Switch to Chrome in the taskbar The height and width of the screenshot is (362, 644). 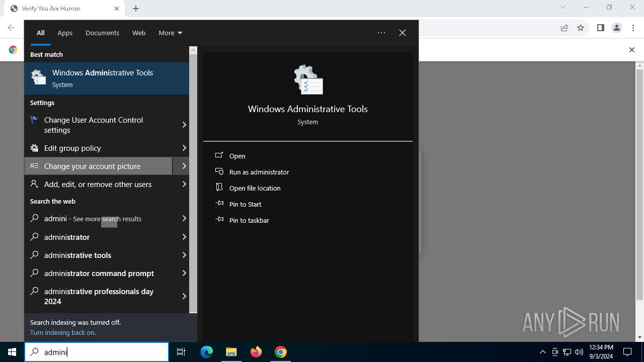pyautogui.click(x=281, y=352)
